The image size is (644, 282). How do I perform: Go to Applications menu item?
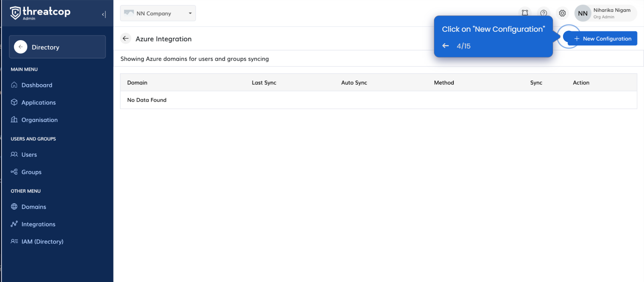click(x=38, y=102)
